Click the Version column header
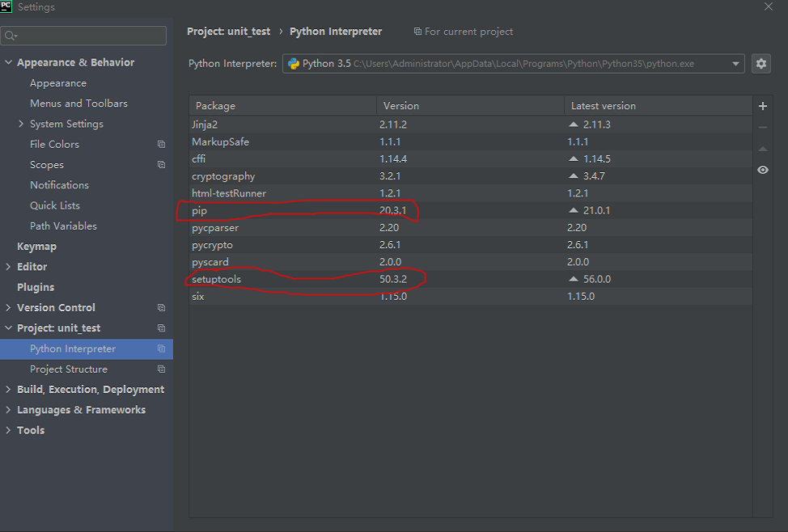The width and height of the screenshot is (788, 532). tap(470, 106)
